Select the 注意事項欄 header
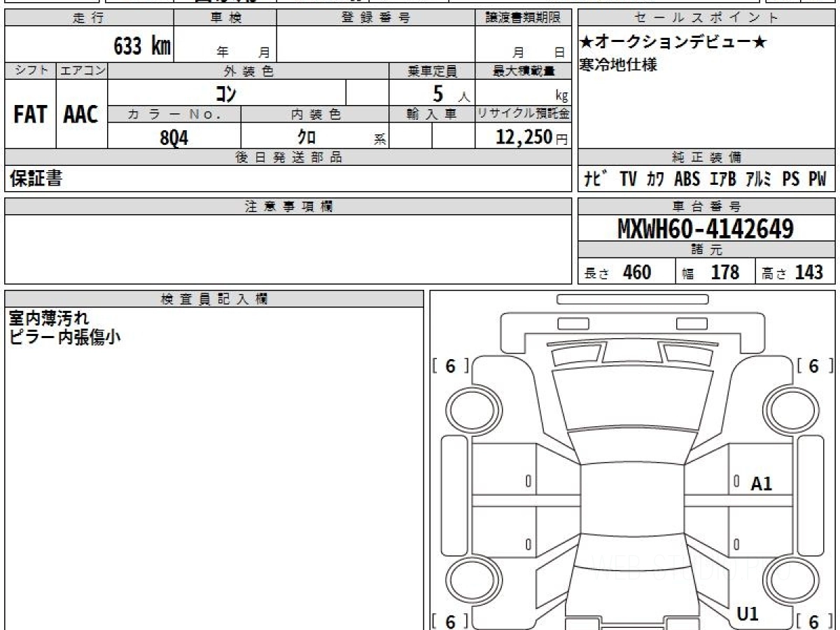The width and height of the screenshot is (840, 630). coord(288,206)
